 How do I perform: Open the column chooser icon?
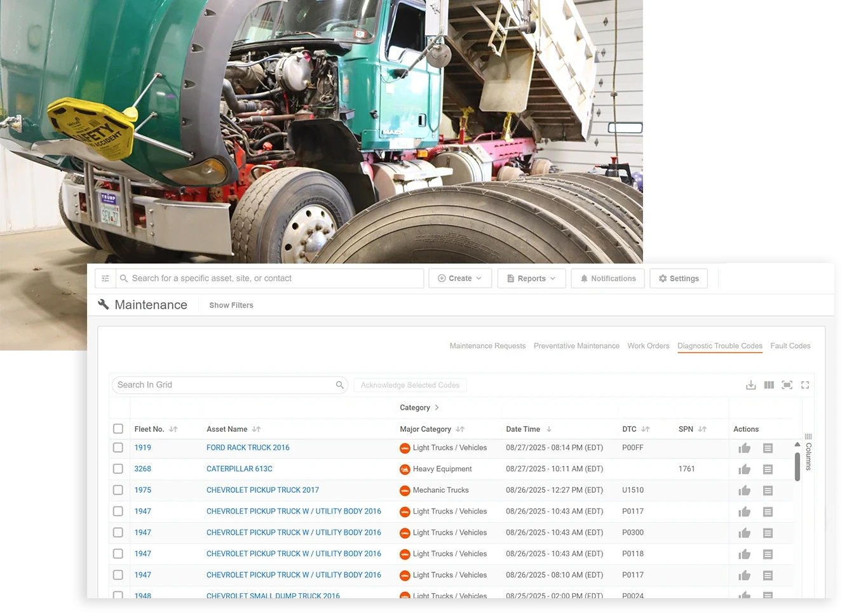pyautogui.click(x=769, y=385)
